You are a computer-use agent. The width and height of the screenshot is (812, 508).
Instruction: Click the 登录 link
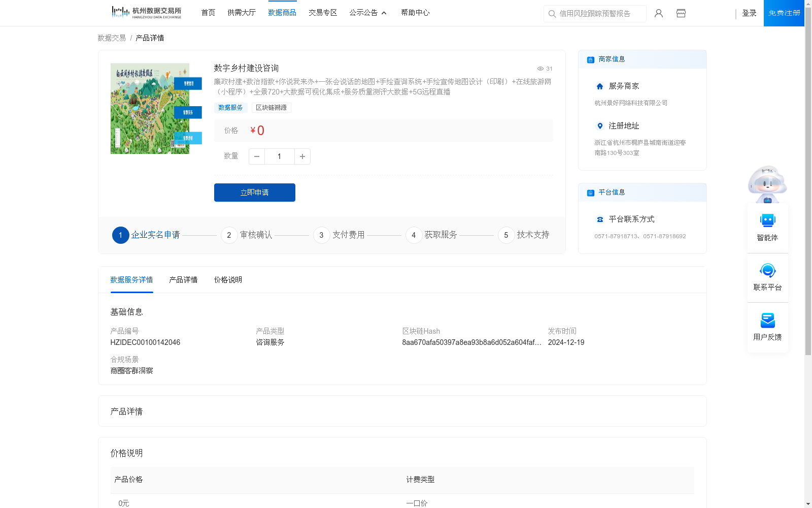click(x=749, y=13)
